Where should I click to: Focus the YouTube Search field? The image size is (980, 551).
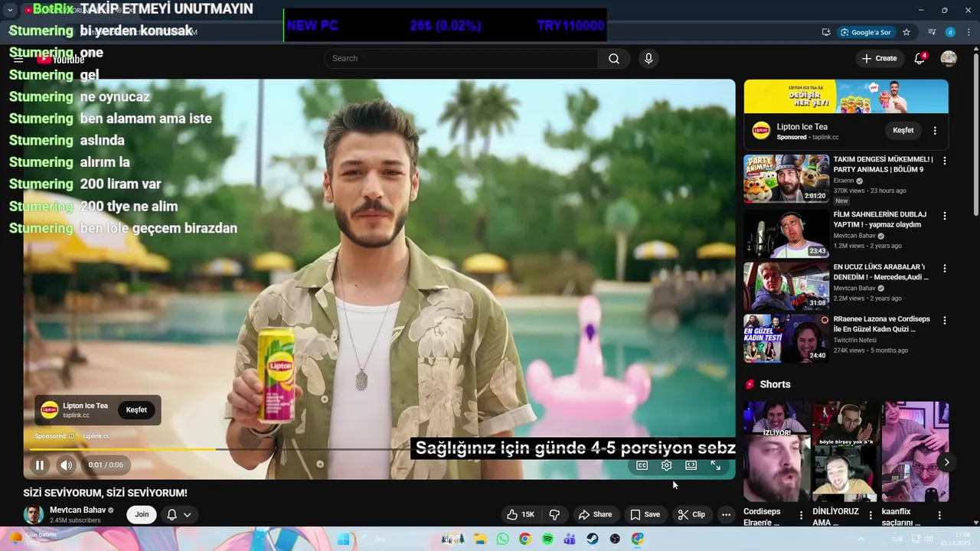(x=461, y=59)
